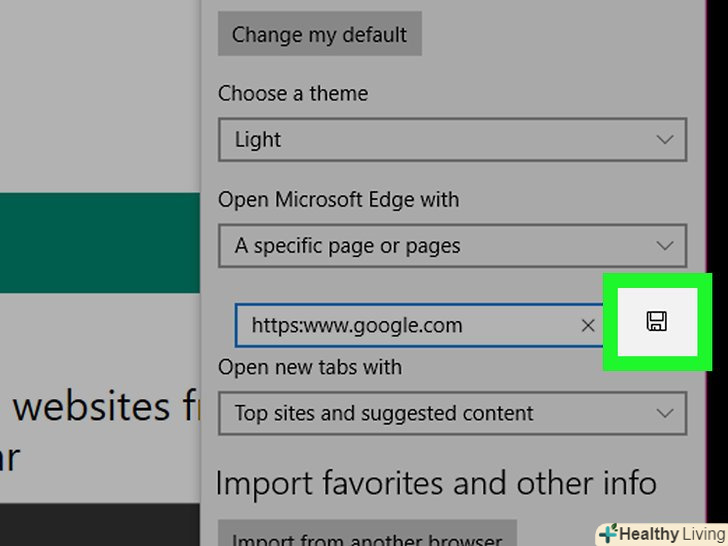Click 'Import favorites and other info' heading
Screen dimensions: 728x546
[436, 484]
